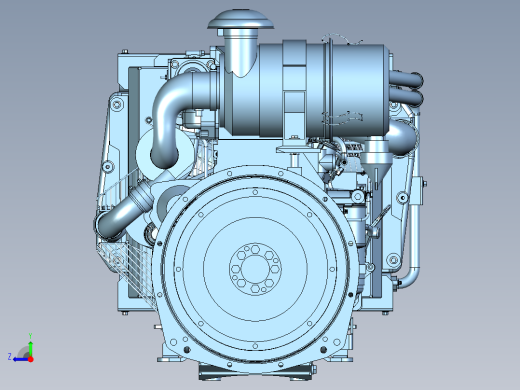Select the flywheel center bolt hub
Screen dimensions: 520x390
click(255, 269)
